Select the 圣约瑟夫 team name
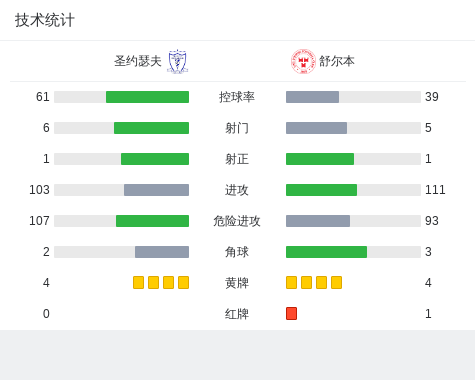The height and width of the screenshot is (380, 475). 138,61
